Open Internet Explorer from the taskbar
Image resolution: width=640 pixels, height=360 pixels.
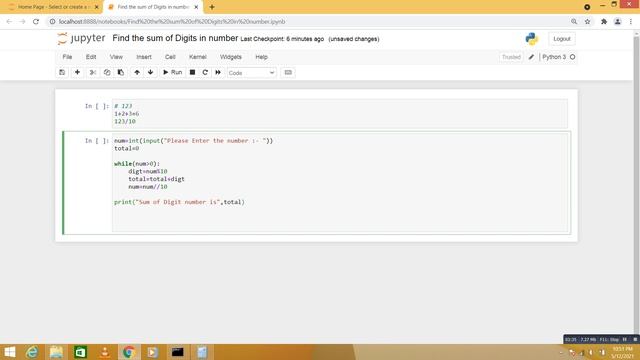point(32,352)
